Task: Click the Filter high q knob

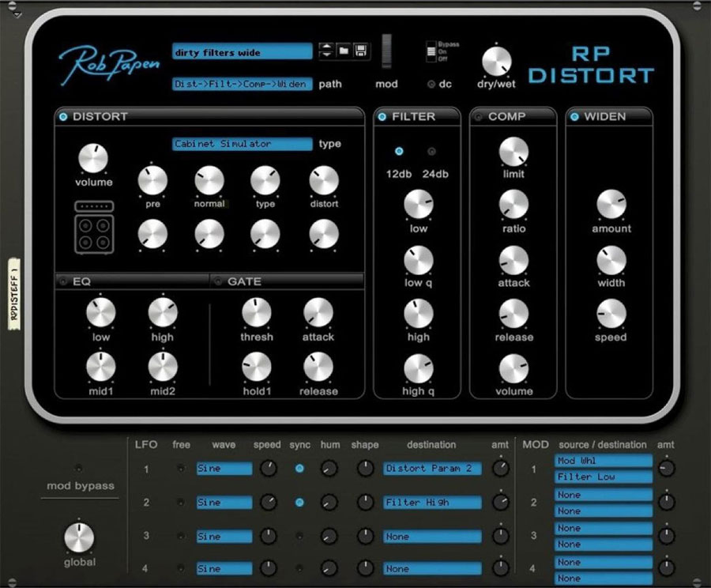Action: pyautogui.click(x=418, y=369)
